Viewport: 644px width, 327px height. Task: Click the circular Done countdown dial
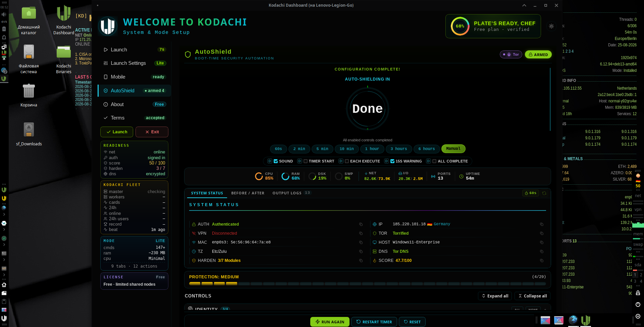(x=368, y=108)
